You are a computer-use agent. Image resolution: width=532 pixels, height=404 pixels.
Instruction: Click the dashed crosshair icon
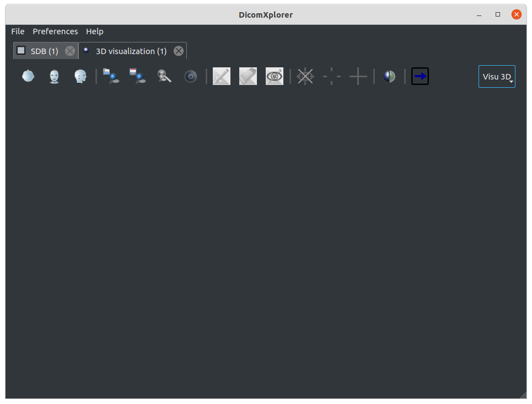[332, 76]
